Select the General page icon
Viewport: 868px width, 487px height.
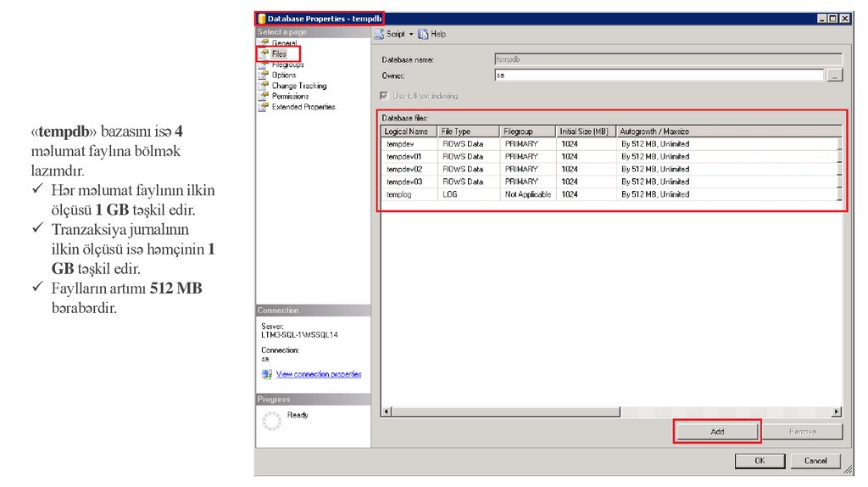point(263,42)
